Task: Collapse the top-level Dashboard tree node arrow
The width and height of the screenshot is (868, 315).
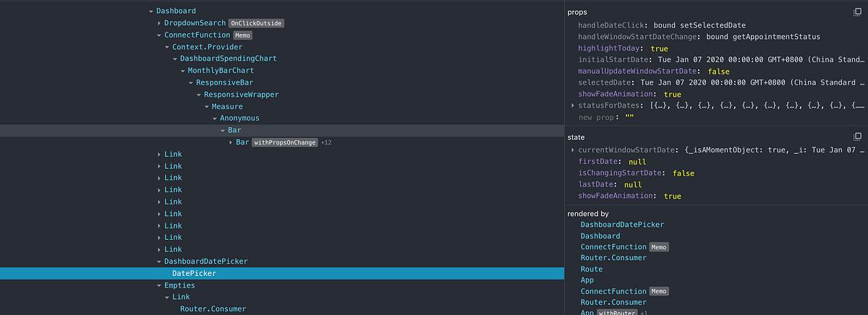Action: 150,11
